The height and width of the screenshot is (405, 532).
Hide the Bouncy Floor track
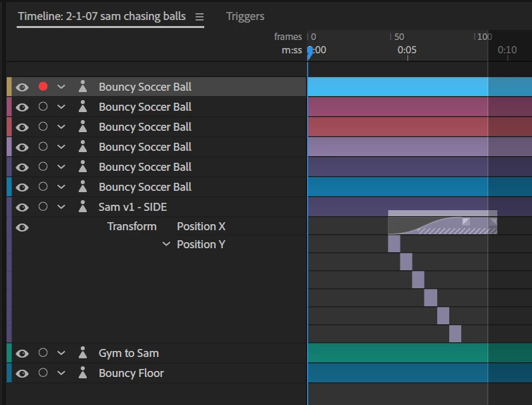coord(22,374)
